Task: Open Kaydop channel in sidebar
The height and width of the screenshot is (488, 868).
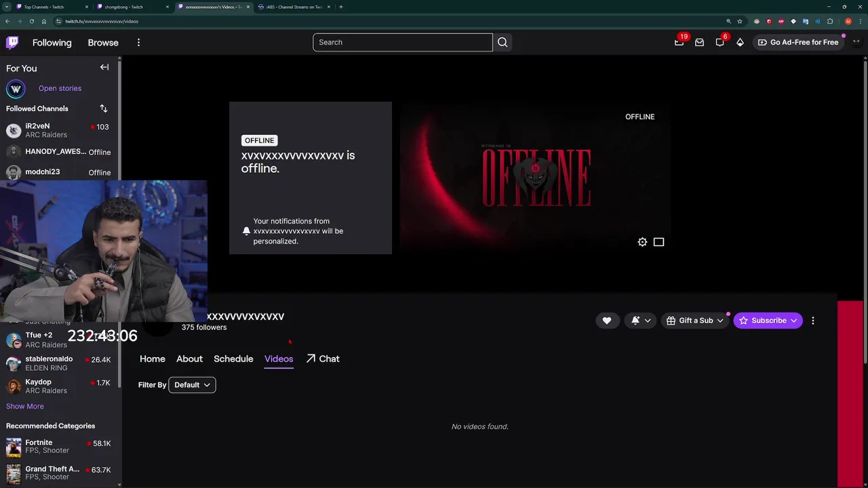Action: coord(60,386)
